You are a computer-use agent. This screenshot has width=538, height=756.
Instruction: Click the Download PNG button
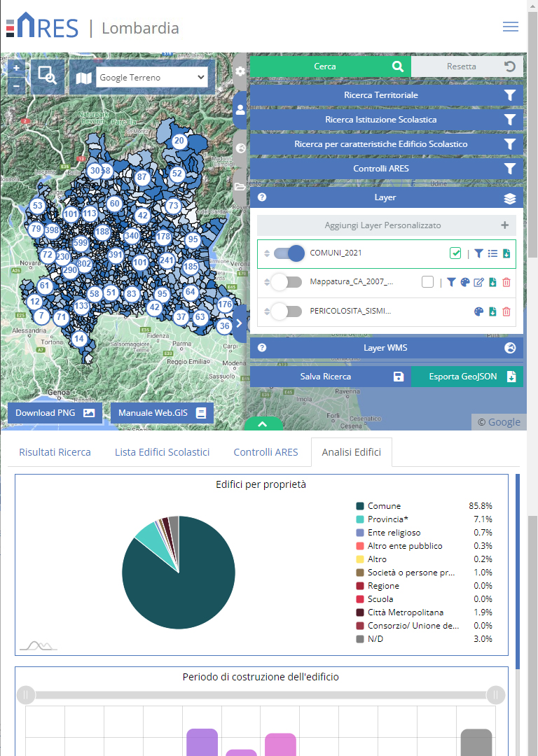coord(55,413)
